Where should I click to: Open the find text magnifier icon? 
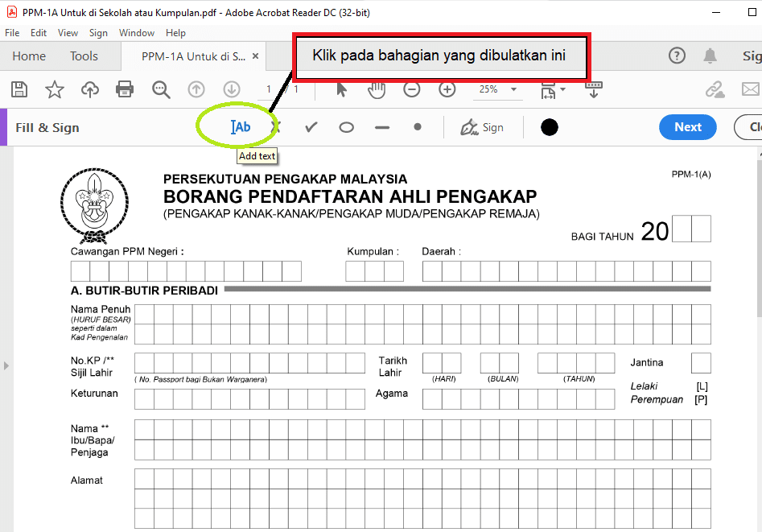click(x=160, y=89)
